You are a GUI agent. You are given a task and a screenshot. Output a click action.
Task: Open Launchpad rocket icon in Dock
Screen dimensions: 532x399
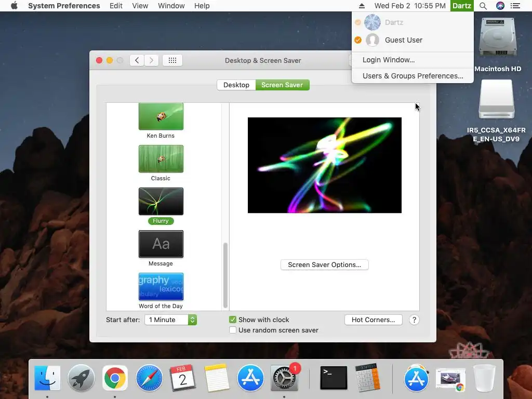coord(81,378)
